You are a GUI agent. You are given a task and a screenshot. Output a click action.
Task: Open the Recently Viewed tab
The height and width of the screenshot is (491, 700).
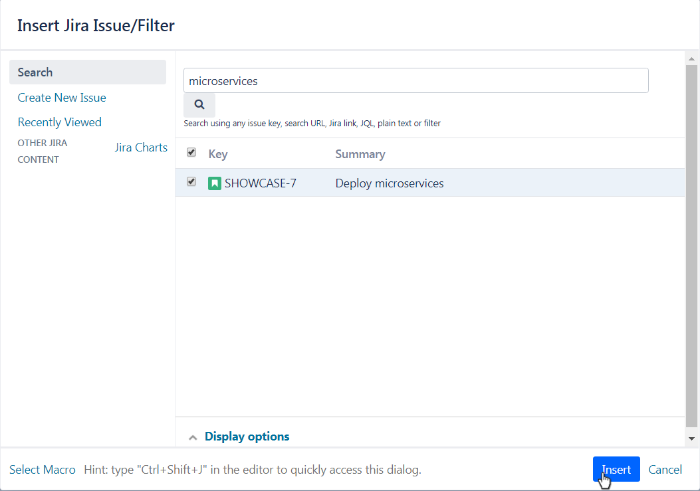pos(59,122)
